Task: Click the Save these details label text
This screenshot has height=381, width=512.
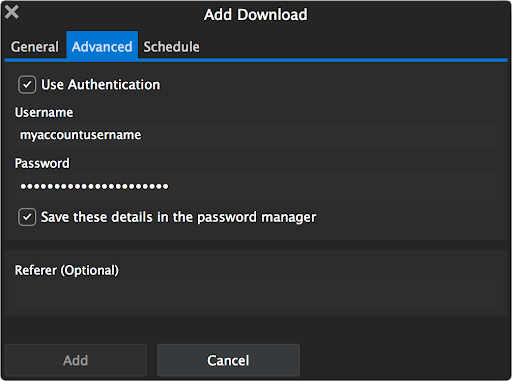Action: click(178, 217)
